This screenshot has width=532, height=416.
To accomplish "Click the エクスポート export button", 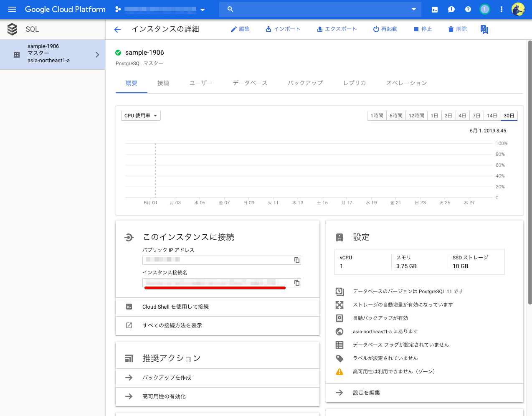I will [337, 29].
